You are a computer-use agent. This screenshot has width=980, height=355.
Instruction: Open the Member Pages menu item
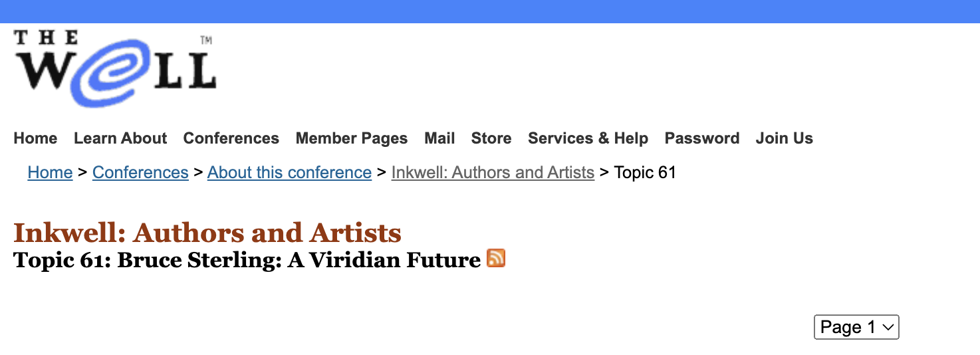click(x=352, y=138)
